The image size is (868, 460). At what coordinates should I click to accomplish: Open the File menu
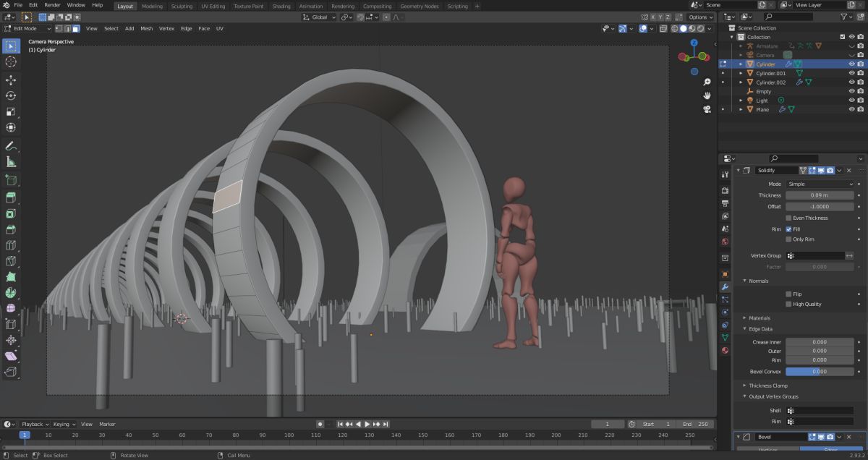17,5
